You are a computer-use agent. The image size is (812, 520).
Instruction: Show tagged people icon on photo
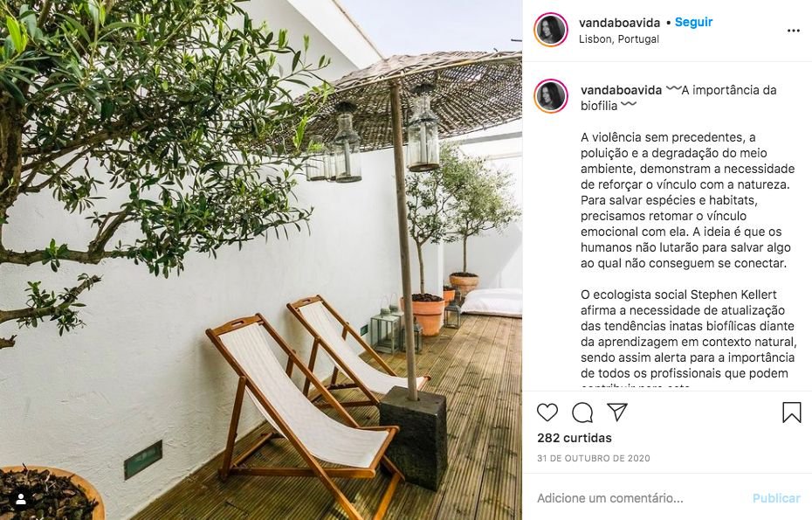[x=21, y=499]
